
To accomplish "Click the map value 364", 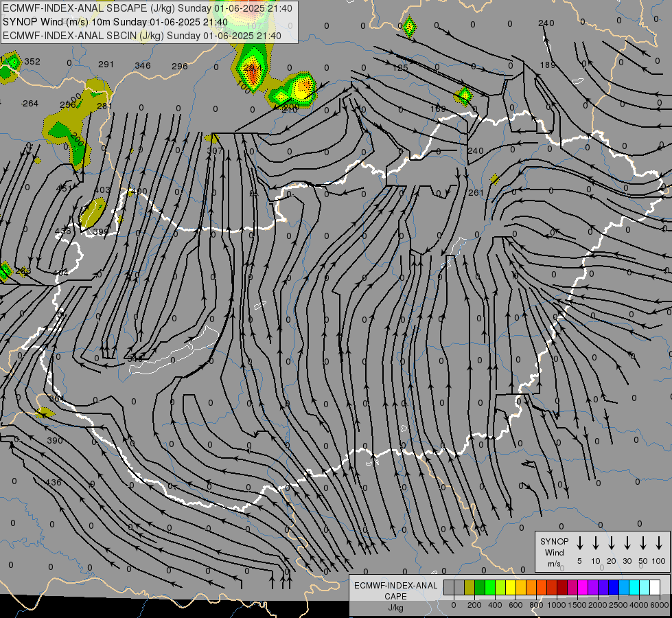I will point(56,398).
